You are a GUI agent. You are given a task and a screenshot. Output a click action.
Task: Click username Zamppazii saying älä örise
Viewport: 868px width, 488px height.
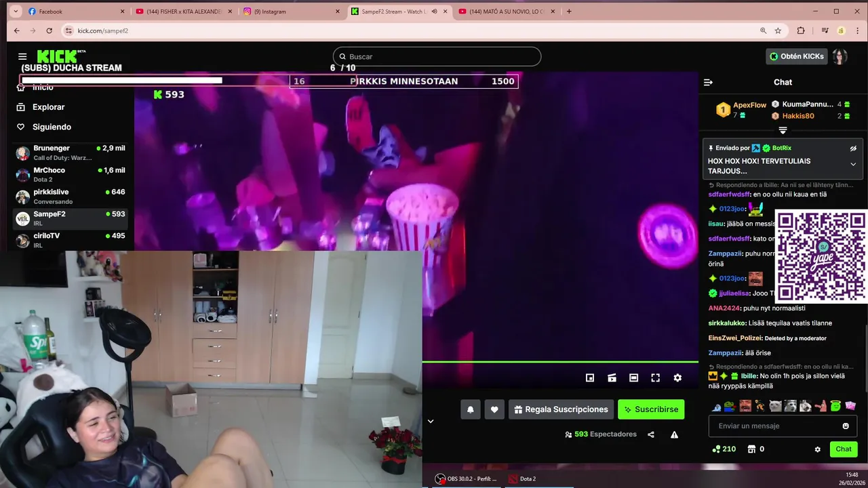[725, 353]
